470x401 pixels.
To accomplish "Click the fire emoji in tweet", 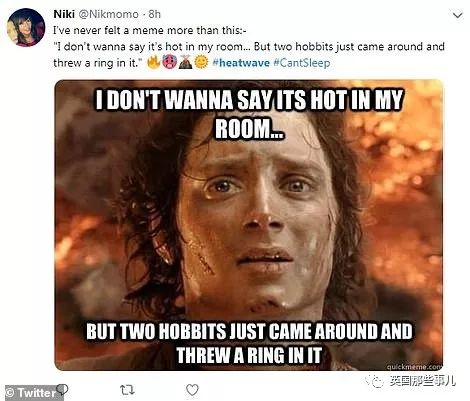I will coord(154,62).
